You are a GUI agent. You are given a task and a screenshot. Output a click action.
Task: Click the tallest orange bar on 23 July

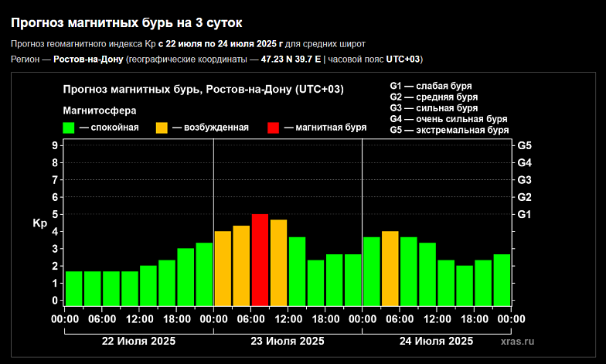(278, 263)
